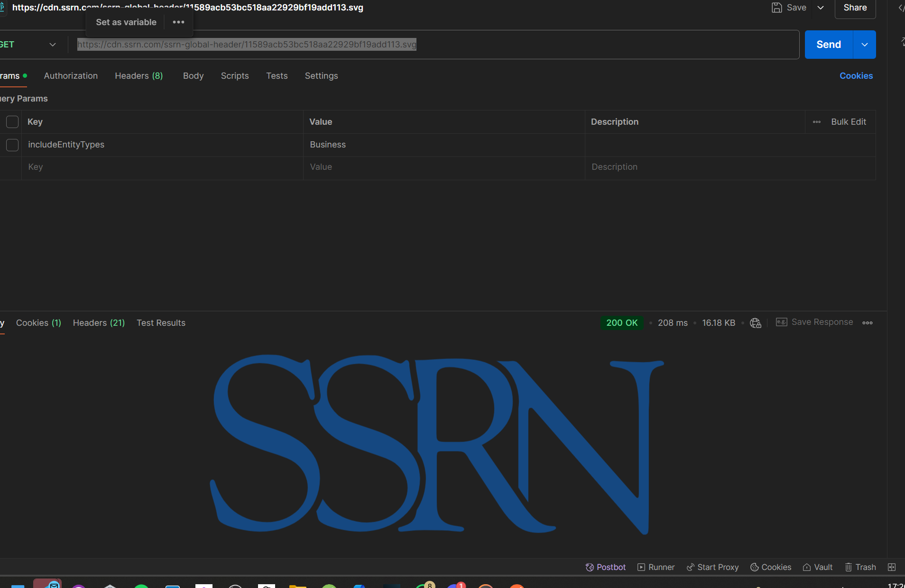905x588 pixels.
Task: Open the Vault in the status bar
Action: [817, 567]
